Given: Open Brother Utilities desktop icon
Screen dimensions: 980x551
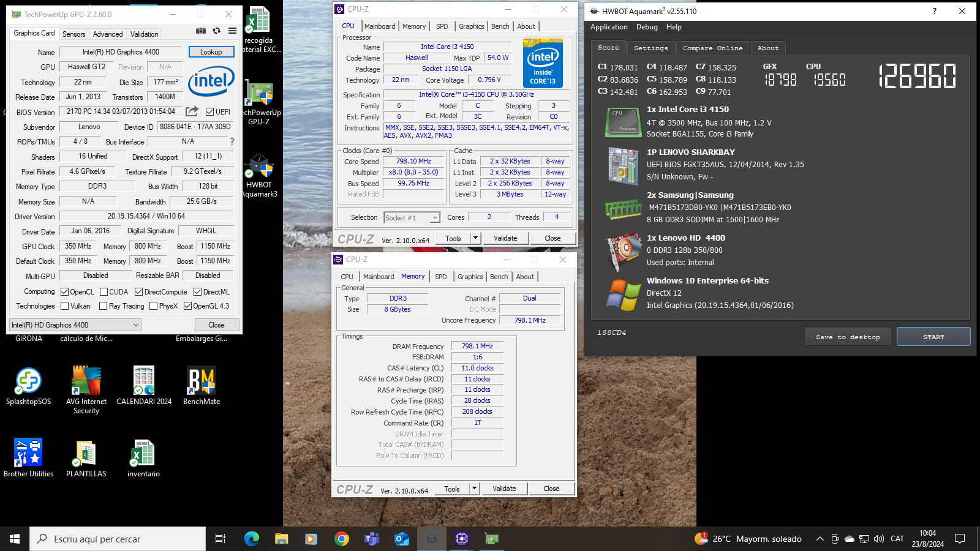Looking at the screenshot, I should (x=28, y=458).
